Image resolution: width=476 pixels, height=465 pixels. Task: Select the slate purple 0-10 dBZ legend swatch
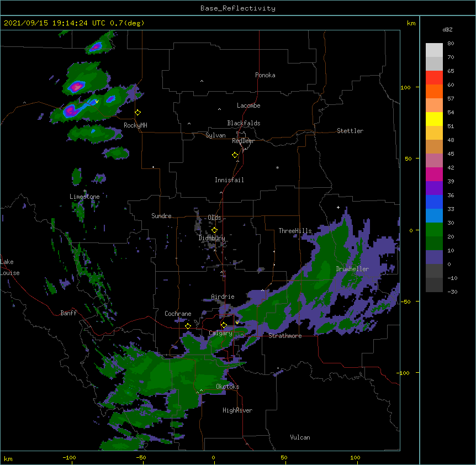point(434,257)
